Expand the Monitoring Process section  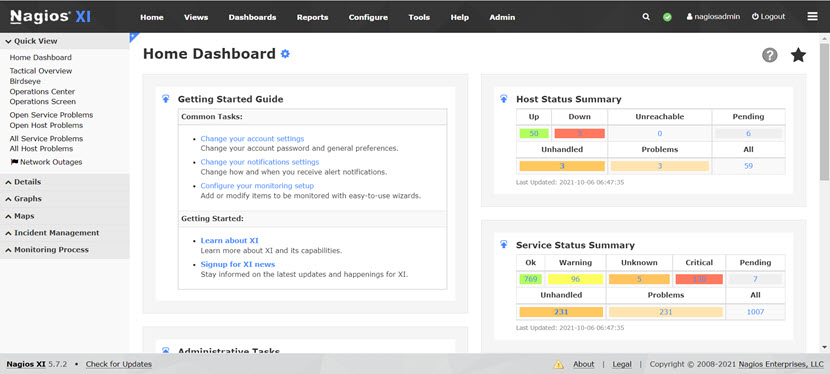coord(65,250)
